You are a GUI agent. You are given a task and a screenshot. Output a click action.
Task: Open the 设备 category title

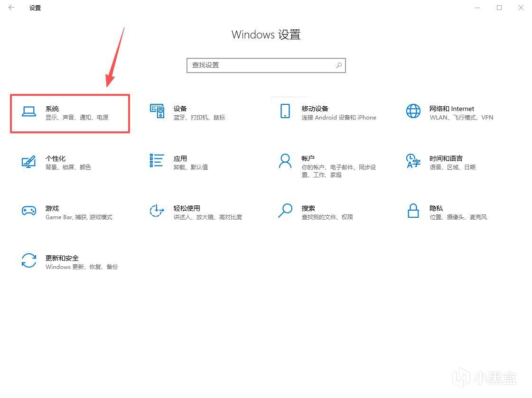(x=180, y=109)
